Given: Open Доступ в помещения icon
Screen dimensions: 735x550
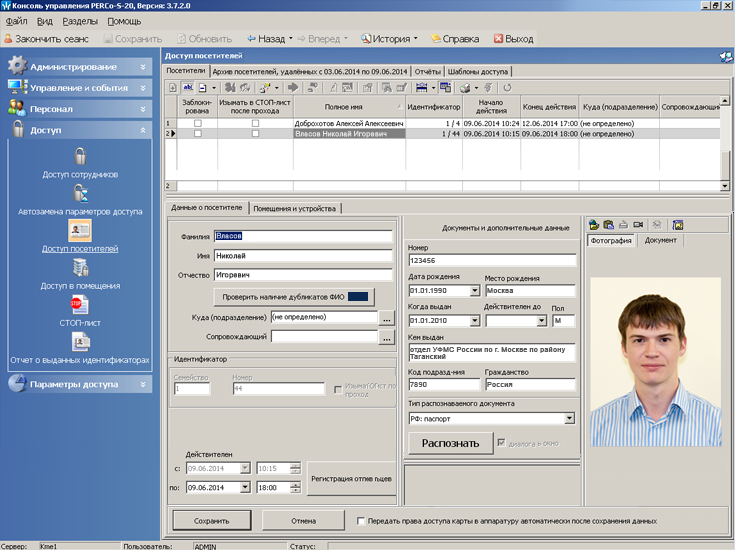Looking at the screenshot, I should 80,267.
